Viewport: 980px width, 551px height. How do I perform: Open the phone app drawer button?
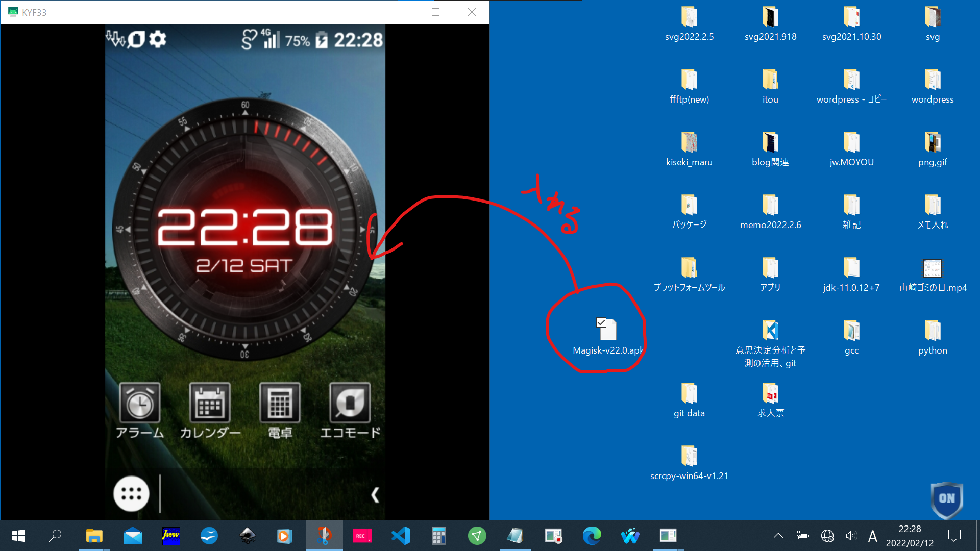[131, 494]
